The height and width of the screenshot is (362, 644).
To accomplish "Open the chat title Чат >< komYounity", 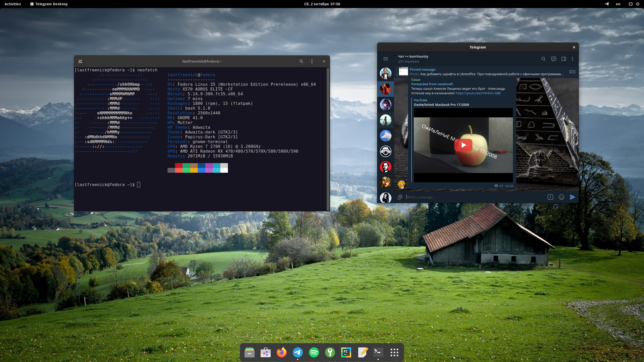I will [413, 57].
